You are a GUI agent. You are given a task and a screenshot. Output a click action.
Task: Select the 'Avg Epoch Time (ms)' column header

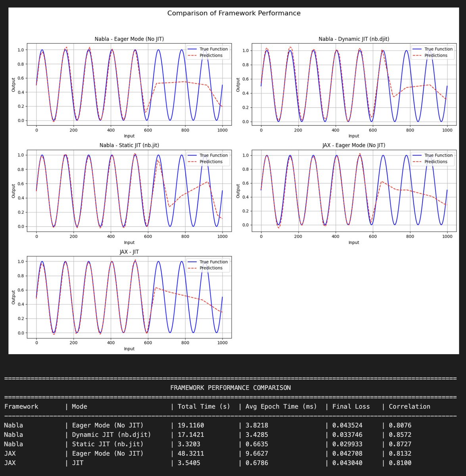point(281,407)
